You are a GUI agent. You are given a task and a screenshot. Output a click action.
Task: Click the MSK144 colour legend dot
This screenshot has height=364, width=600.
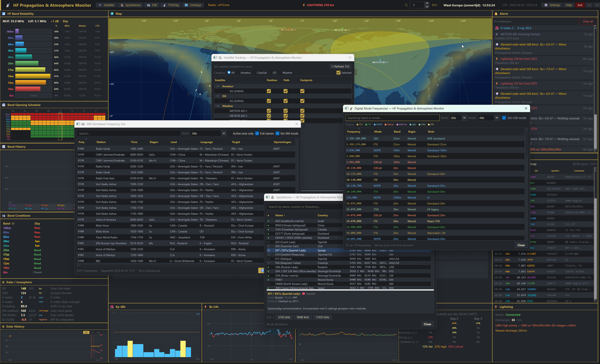pyautogui.click(x=397, y=124)
